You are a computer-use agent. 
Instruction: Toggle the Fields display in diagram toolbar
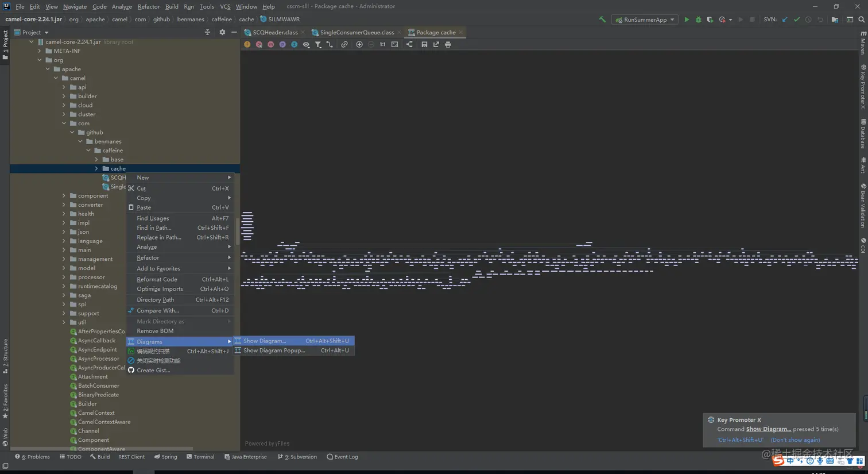(x=247, y=44)
